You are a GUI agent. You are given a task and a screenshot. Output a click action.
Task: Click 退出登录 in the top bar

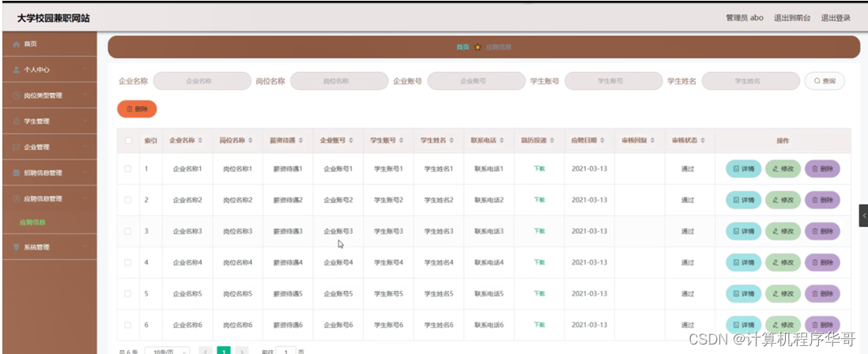(x=836, y=17)
